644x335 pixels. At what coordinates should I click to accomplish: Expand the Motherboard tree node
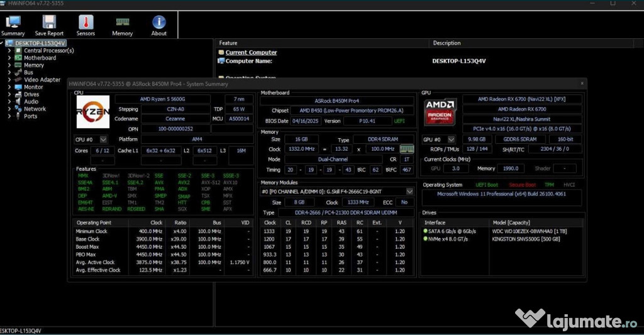pos(9,58)
